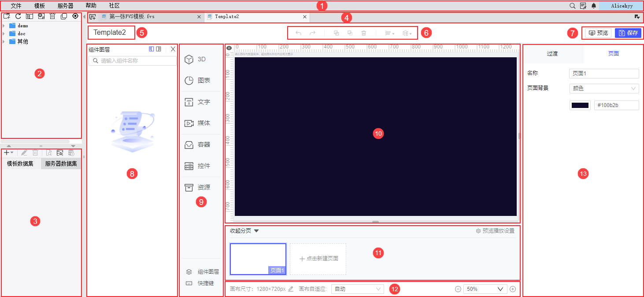Open the 模板 menu
Image resolution: width=644 pixels, height=297 pixels.
coord(39,6)
